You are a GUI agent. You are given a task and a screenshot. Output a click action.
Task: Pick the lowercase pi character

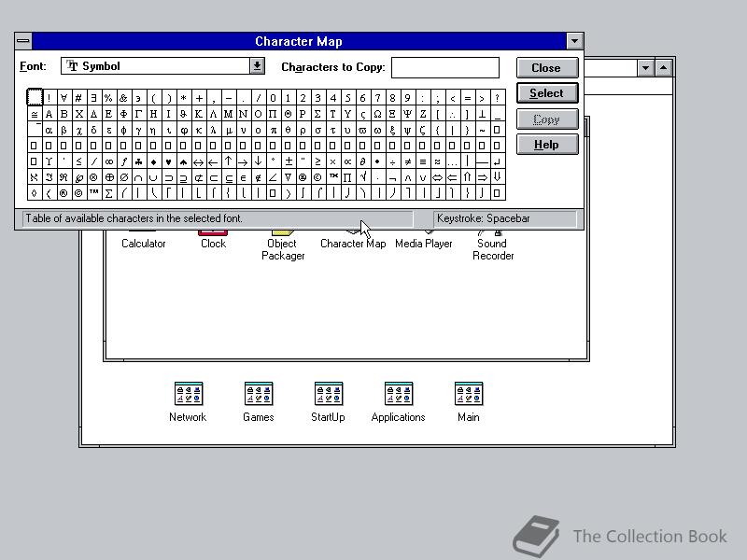point(273,130)
